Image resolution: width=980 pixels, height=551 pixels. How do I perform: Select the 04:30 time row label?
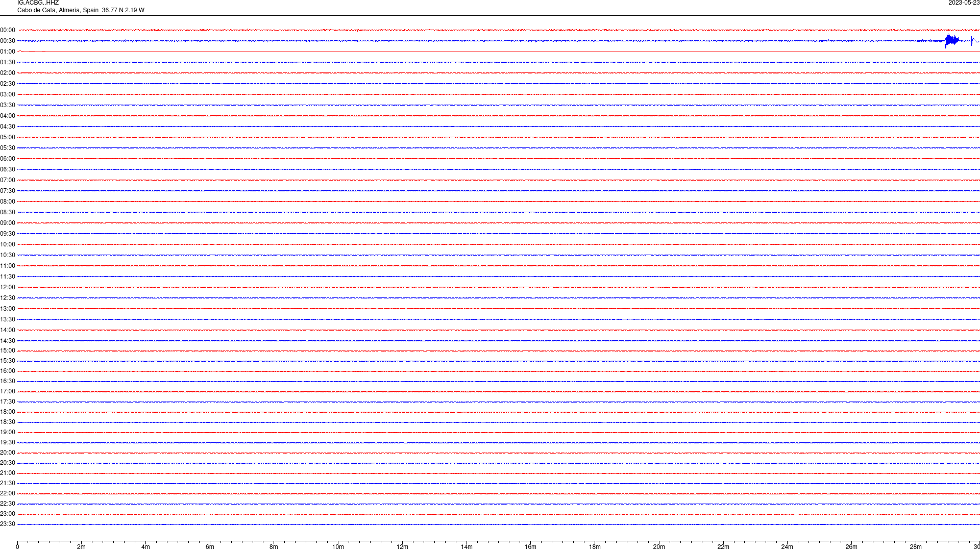point(8,127)
